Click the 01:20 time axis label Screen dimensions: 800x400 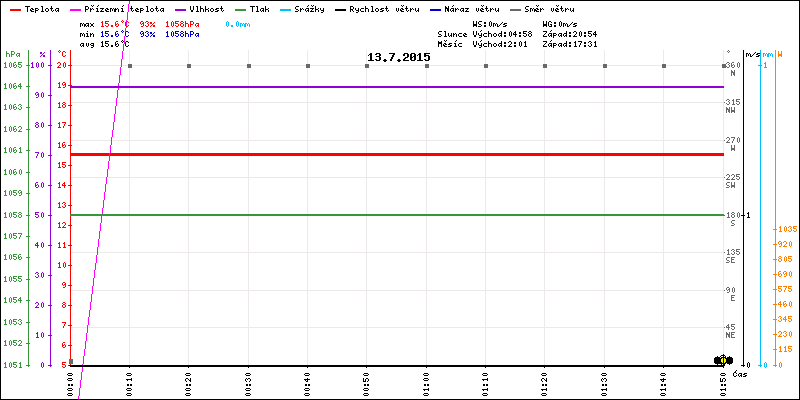coord(545,383)
